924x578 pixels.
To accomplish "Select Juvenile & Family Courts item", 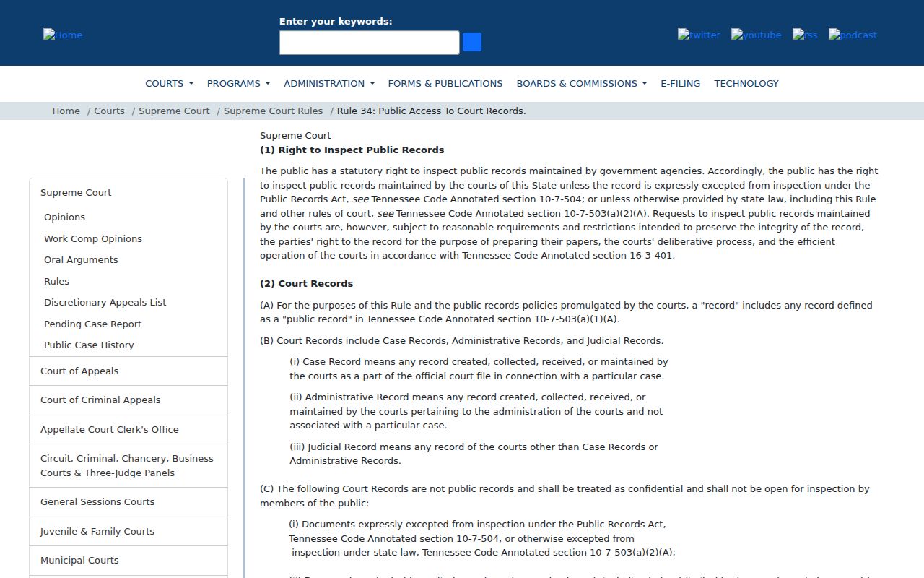I will [x=128, y=531].
